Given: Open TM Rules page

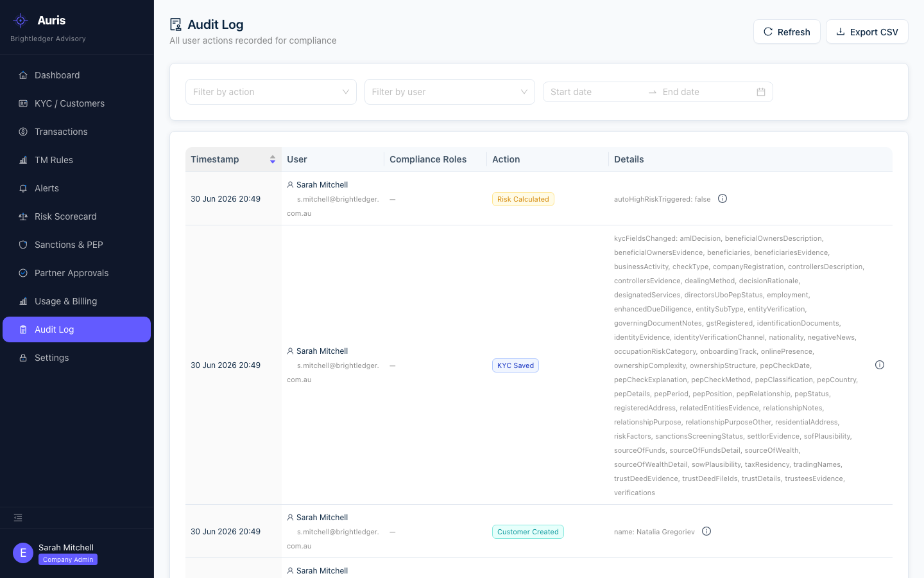Looking at the screenshot, I should (x=76, y=160).
